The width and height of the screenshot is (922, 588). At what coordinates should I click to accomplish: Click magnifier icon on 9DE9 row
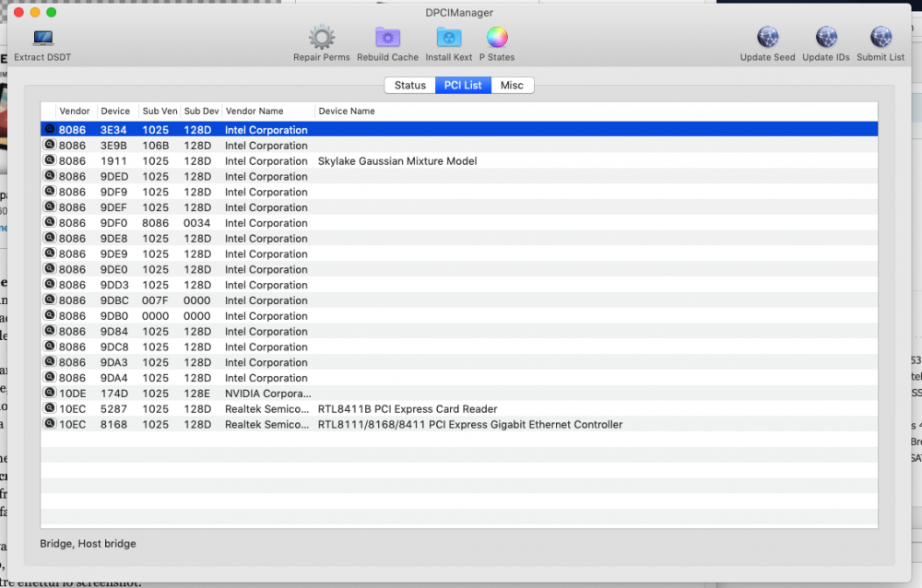(50, 253)
